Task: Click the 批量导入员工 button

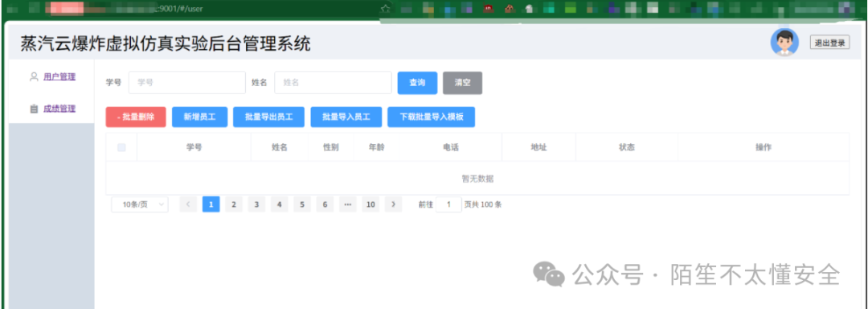Action: pos(346,117)
